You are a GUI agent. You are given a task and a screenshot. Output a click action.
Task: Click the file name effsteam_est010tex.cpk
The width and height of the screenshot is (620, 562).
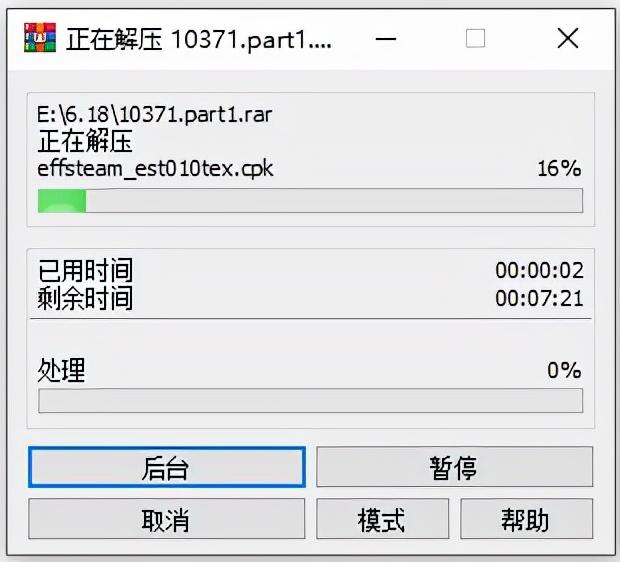[x=155, y=169]
